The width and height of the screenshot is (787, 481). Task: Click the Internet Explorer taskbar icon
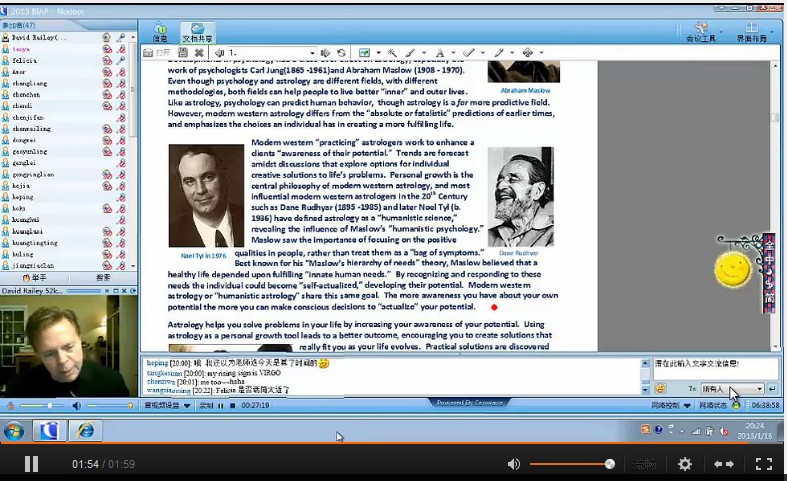[87, 431]
